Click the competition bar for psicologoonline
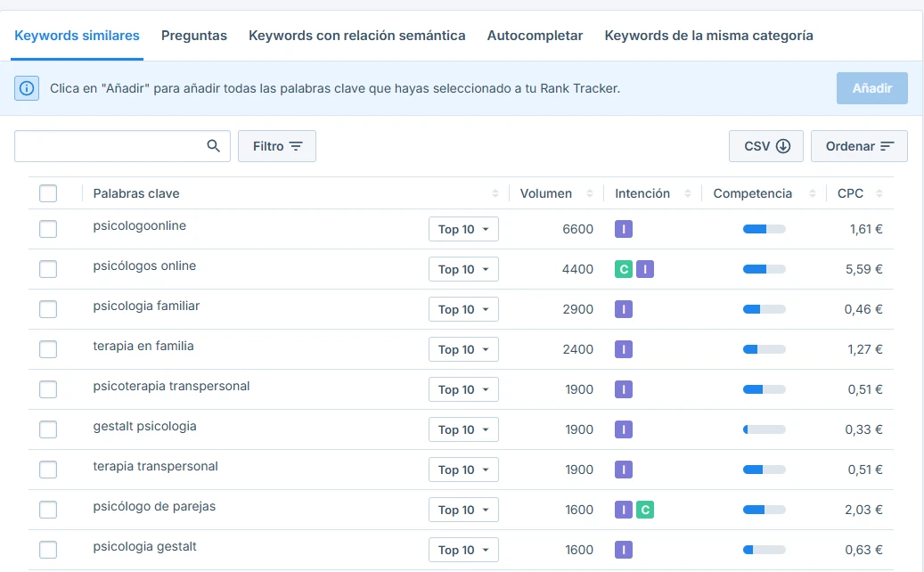The height and width of the screenshot is (572, 924). point(765,229)
